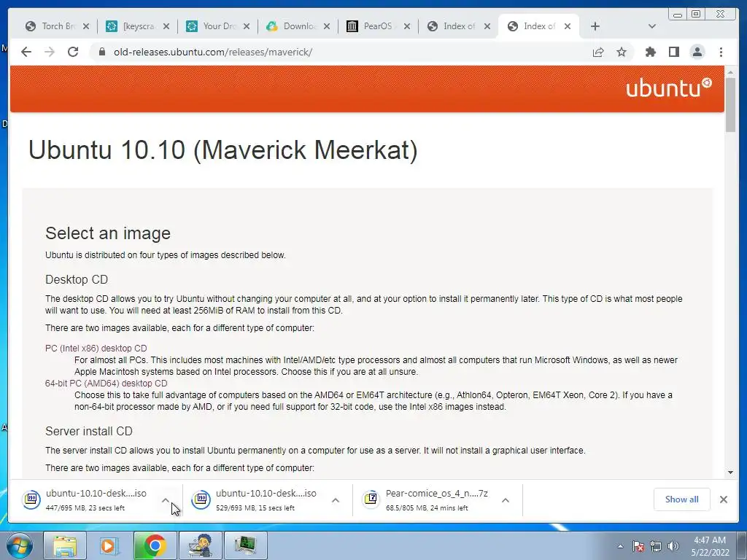Go back to the previous page

pos(26,52)
